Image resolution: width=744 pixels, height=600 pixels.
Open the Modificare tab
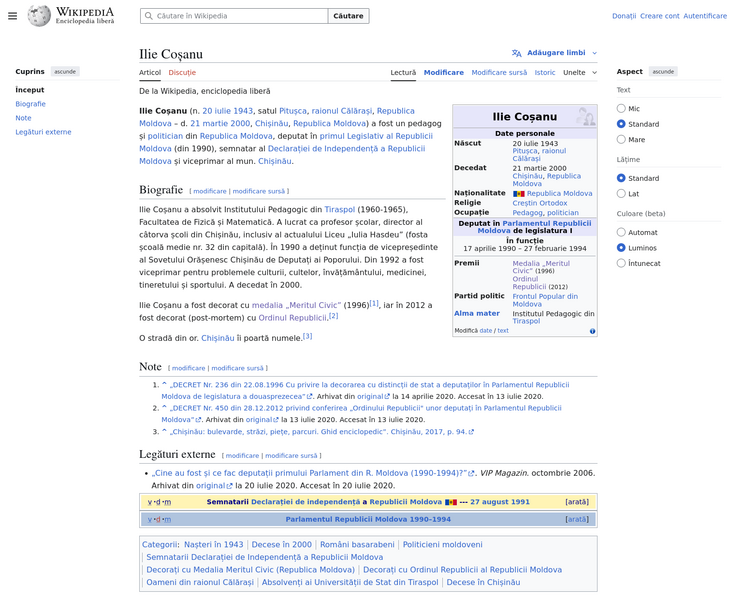point(444,73)
